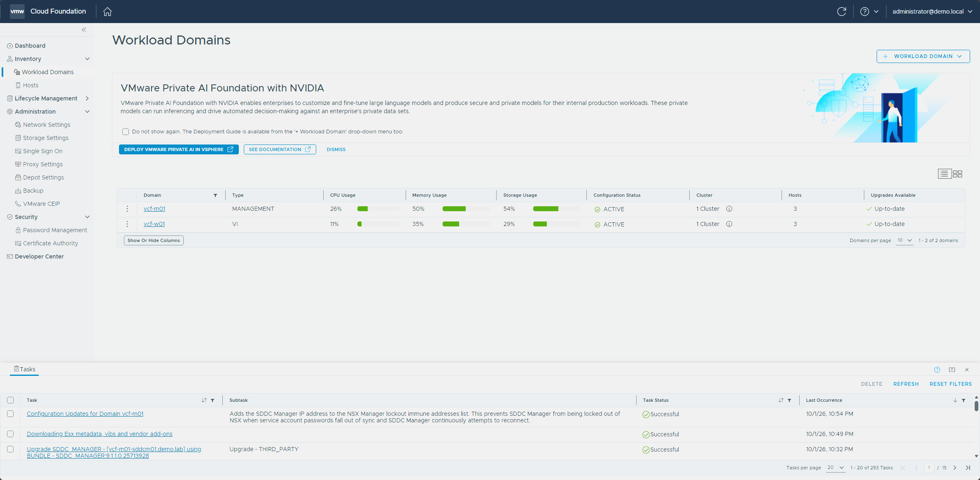Check the Downloading Esx metadata task

(x=10, y=434)
